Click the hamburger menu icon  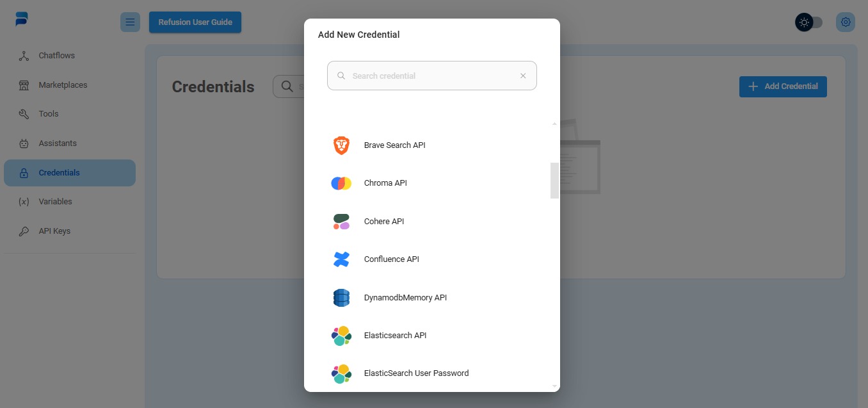[x=130, y=22]
